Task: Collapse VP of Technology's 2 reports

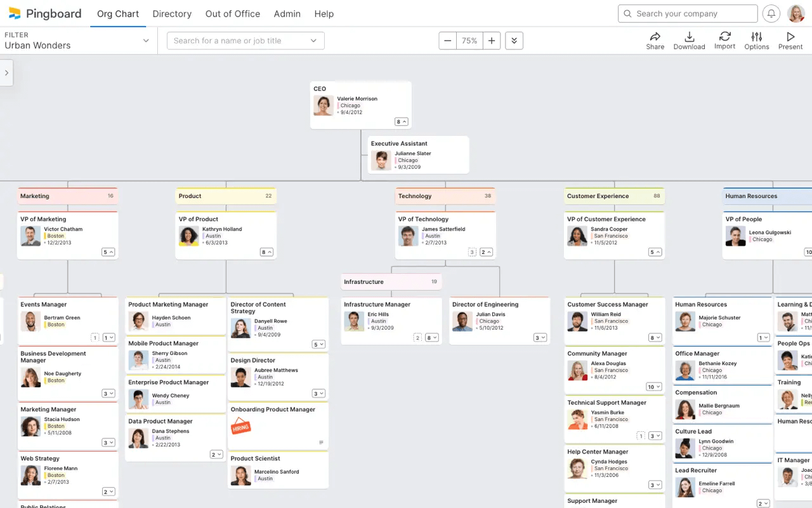Action: (x=487, y=252)
